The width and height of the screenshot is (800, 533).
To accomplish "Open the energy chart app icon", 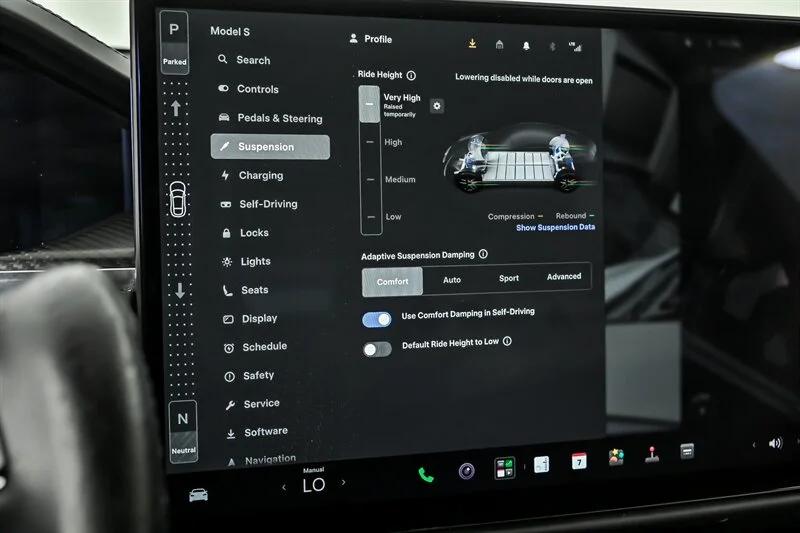I will coord(541,464).
